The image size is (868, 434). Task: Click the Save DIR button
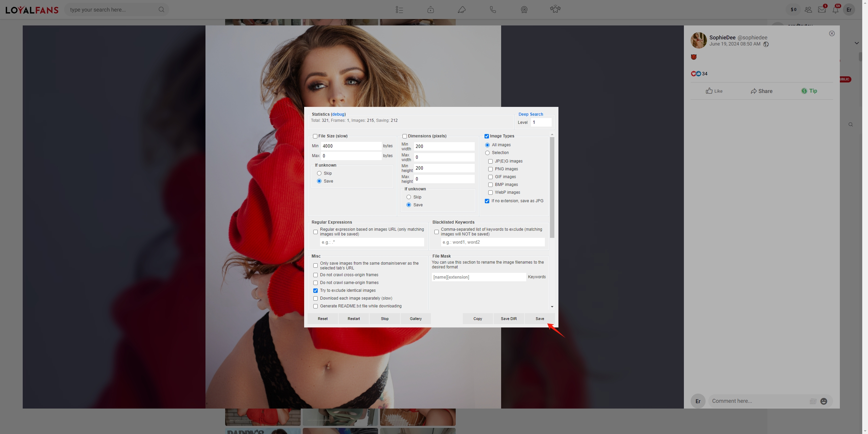pyautogui.click(x=509, y=319)
